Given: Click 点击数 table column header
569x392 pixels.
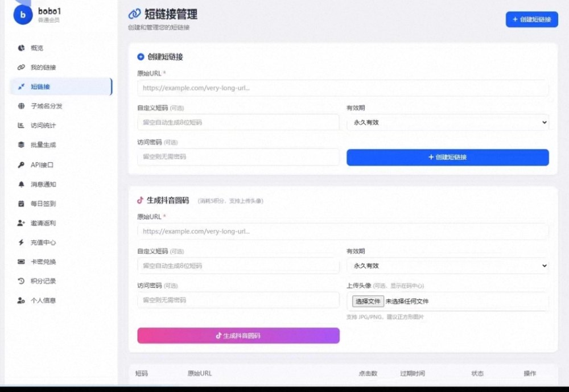Looking at the screenshot, I should click(x=368, y=373).
